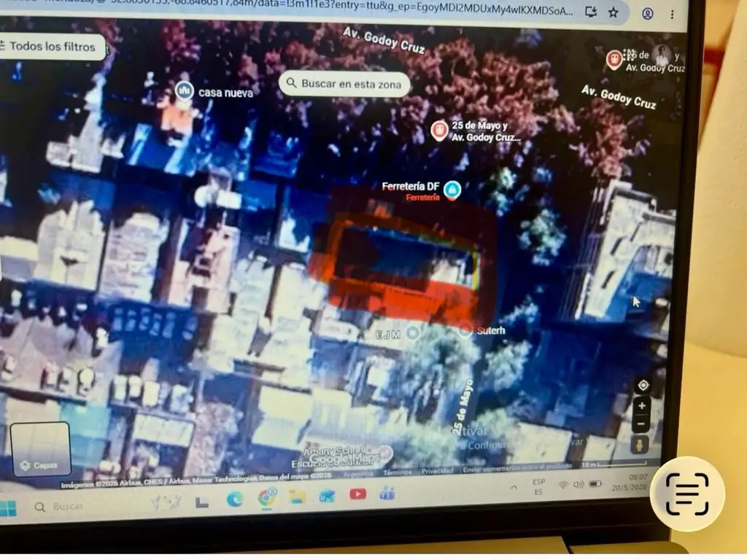Click Enviar comentarios sobre el producto
This screenshot has height=560, width=747.
pyautogui.click(x=517, y=468)
